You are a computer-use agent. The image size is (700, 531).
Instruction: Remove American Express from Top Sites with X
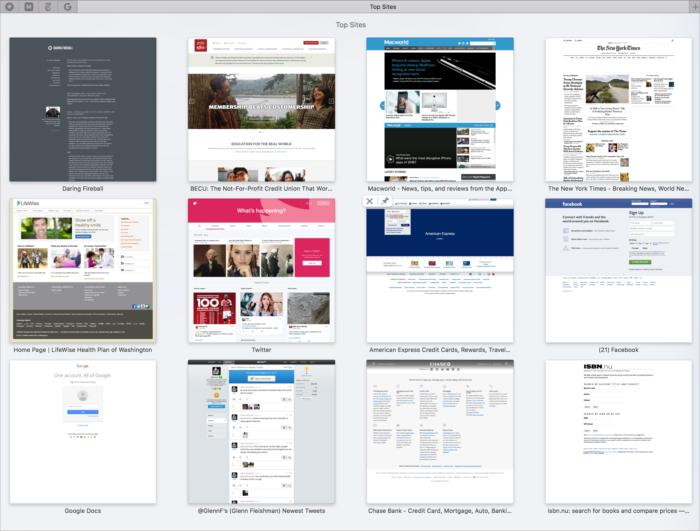click(x=370, y=201)
